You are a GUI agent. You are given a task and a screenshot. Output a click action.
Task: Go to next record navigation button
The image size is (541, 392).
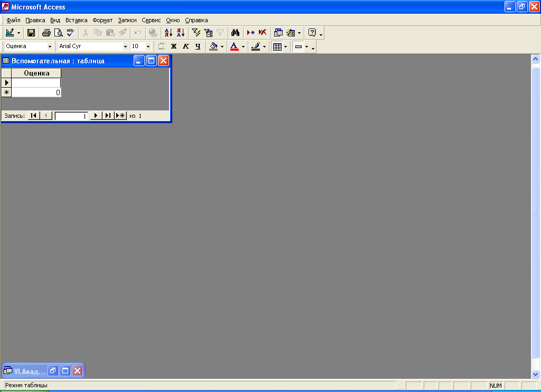click(x=96, y=116)
